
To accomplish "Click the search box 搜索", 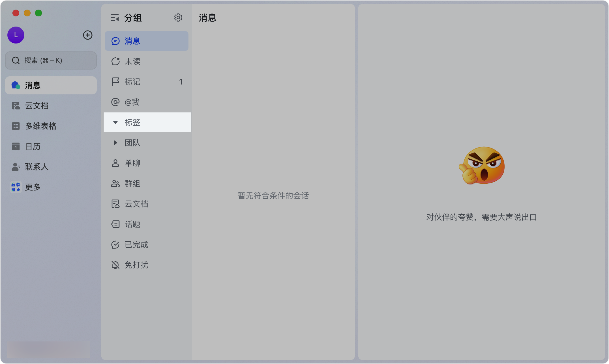I will coord(51,60).
